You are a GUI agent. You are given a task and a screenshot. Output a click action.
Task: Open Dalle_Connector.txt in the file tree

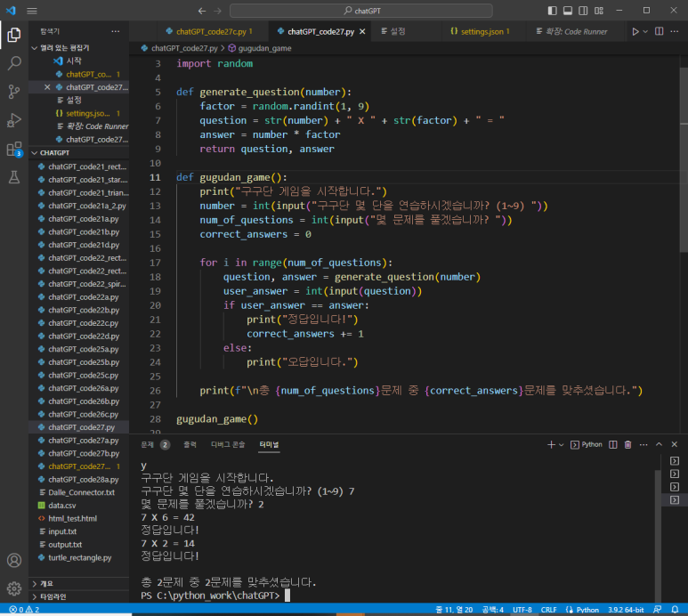pyautogui.click(x=79, y=493)
